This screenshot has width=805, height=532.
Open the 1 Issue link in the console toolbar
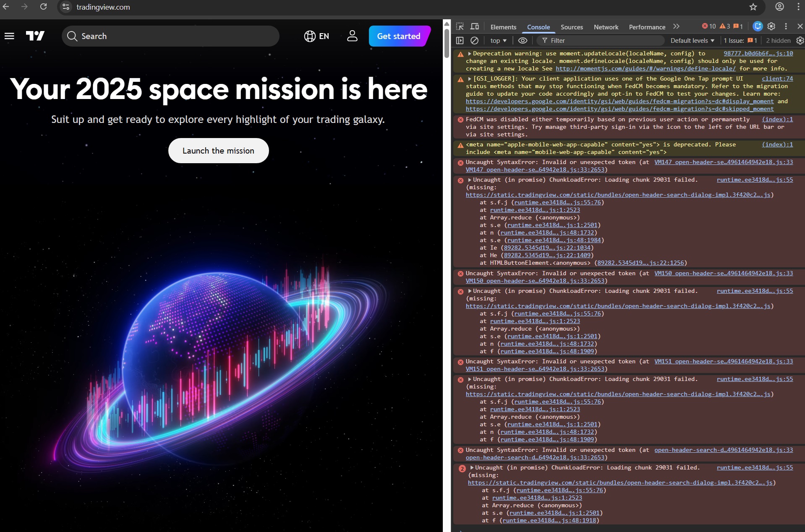pos(740,40)
